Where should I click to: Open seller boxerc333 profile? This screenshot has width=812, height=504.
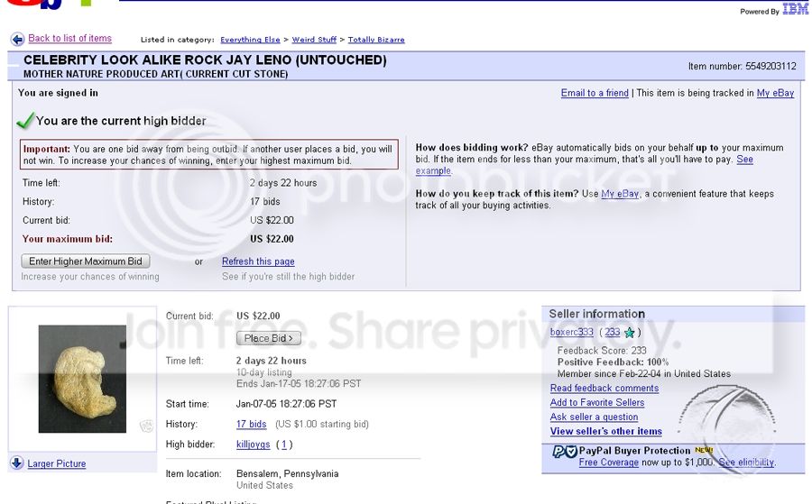pos(572,332)
